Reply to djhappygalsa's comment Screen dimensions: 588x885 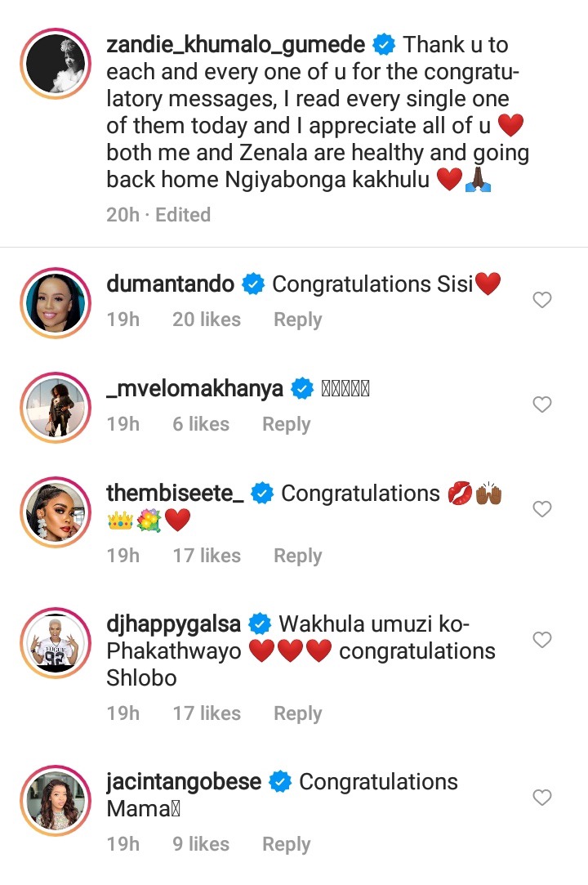click(297, 713)
